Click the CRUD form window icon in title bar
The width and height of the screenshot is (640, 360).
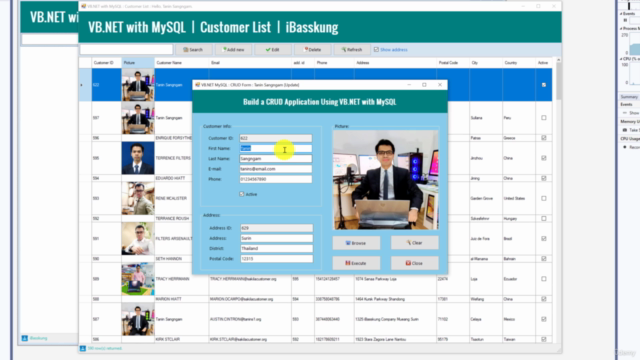pos(198,85)
